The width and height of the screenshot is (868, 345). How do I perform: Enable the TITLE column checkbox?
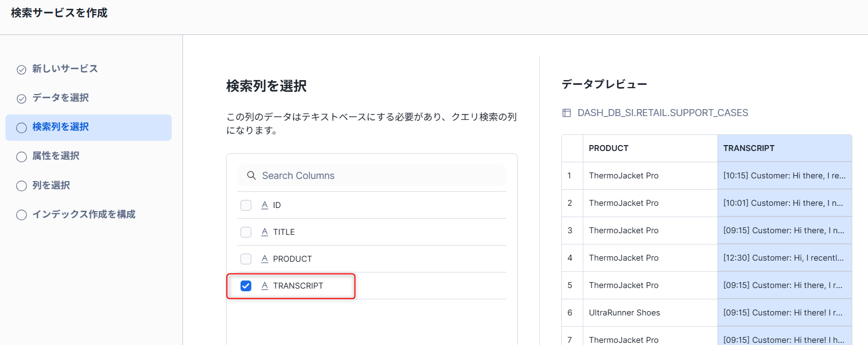[x=246, y=232]
